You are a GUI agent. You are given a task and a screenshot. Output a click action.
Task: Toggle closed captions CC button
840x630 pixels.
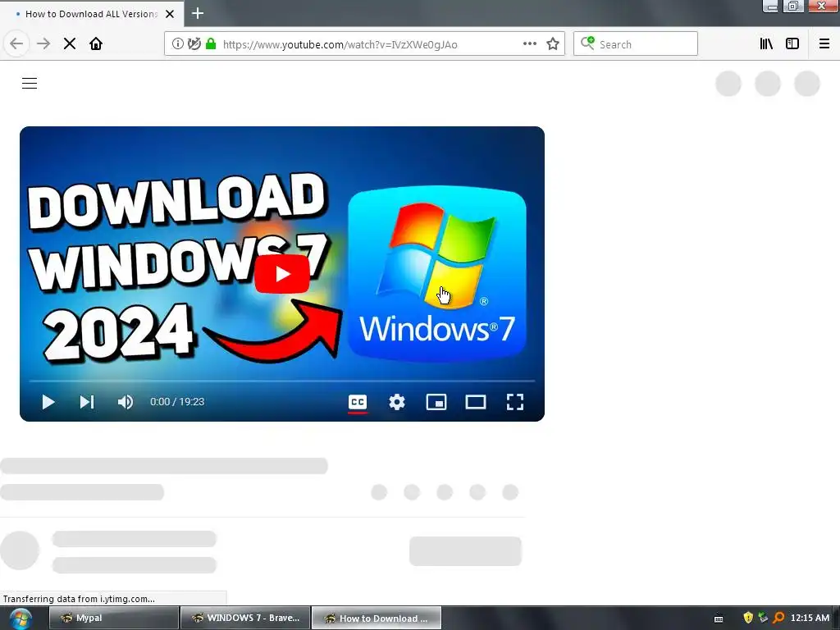click(358, 402)
